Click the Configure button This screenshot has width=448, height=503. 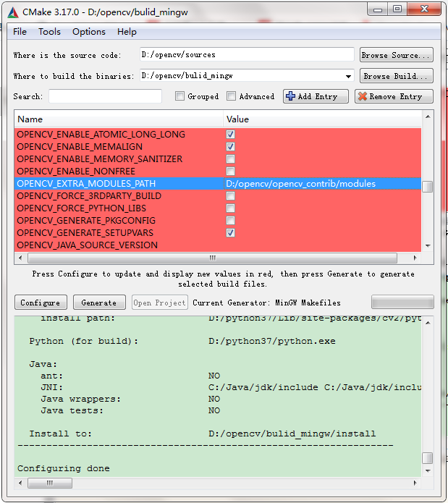coord(41,303)
